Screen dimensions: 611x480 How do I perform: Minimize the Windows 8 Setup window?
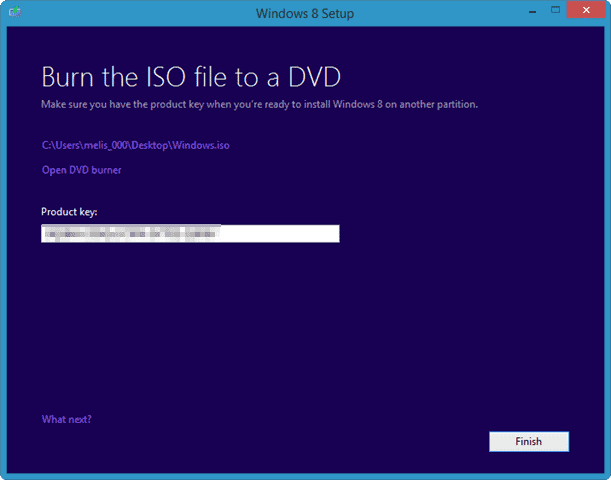tap(533, 11)
